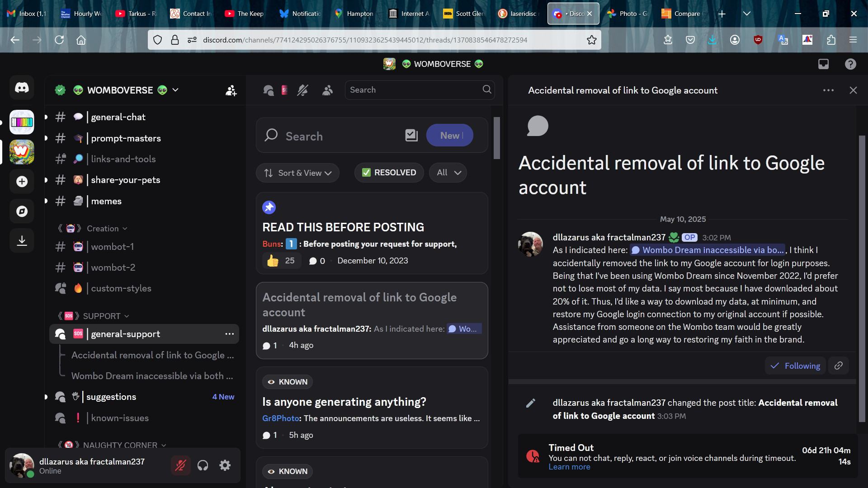The width and height of the screenshot is (868, 488).
Task: Open Discord inbox icon
Action: [823, 64]
